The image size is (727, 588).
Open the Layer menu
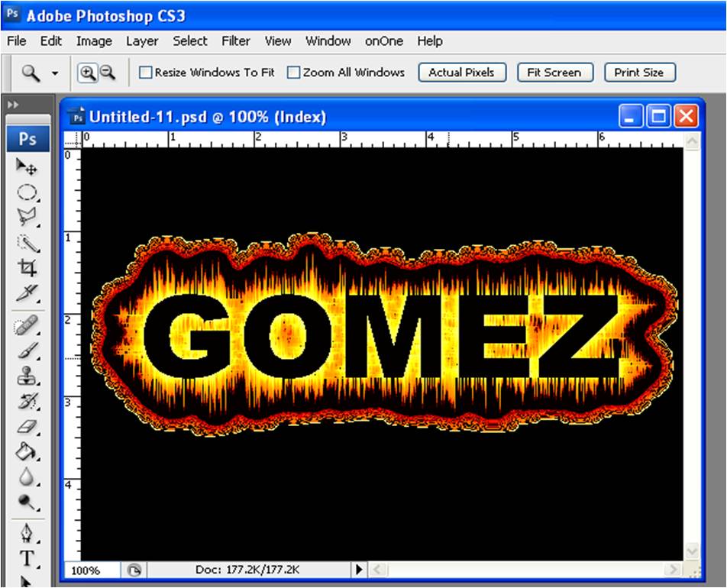pyautogui.click(x=142, y=41)
